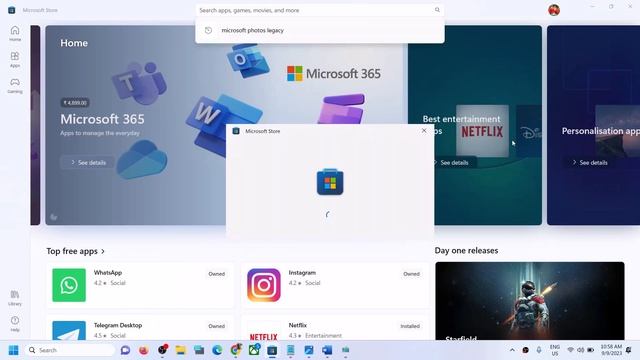Open the Home section in the sidebar
The width and height of the screenshot is (640, 360).
(x=15, y=33)
